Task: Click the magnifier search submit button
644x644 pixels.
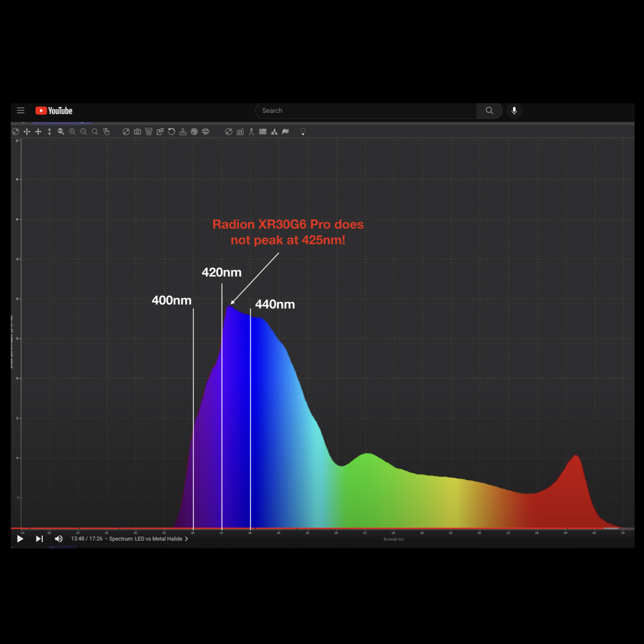Action: (x=489, y=111)
